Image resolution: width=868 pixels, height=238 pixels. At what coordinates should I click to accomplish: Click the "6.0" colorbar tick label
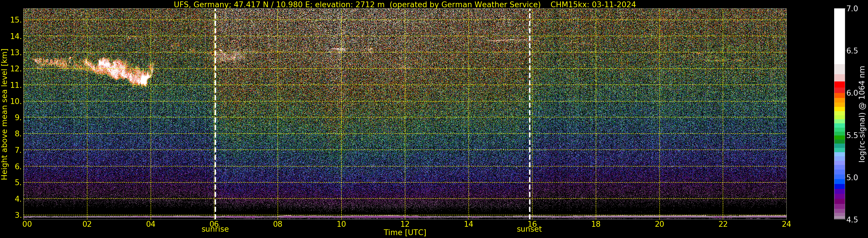(852, 93)
